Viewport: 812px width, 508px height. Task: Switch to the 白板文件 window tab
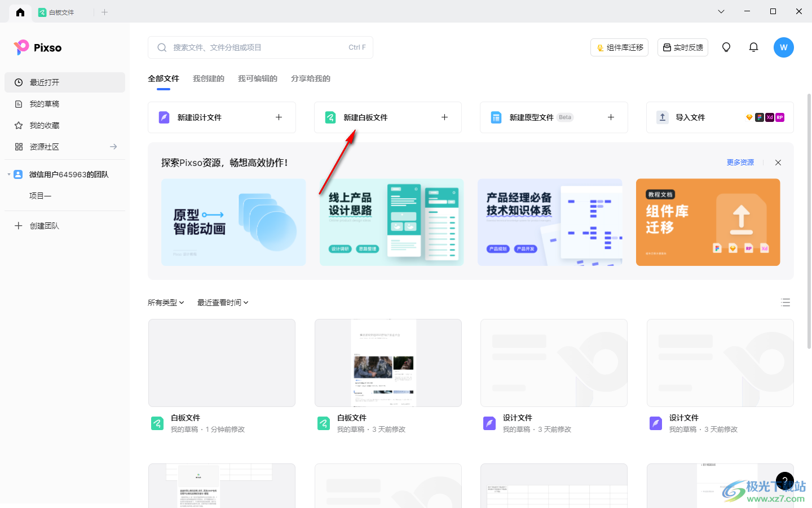pos(56,12)
